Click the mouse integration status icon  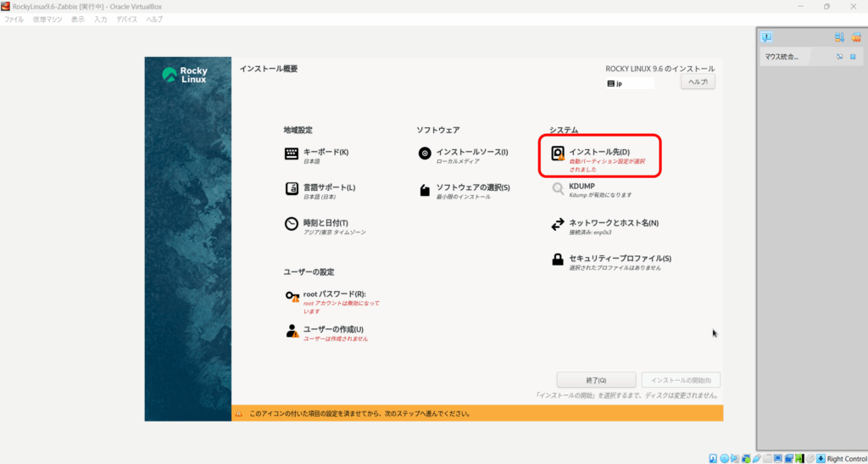(x=810, y=458)
